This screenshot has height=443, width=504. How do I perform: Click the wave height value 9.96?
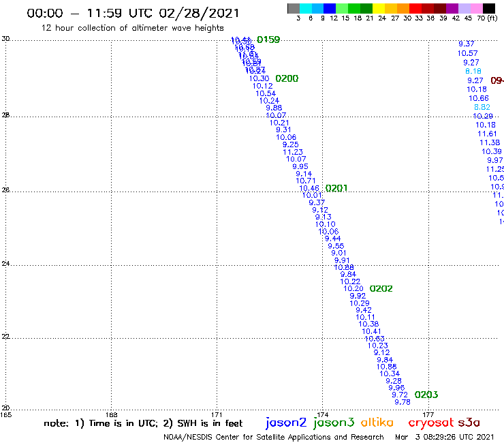pyautogui.click(x=396, y=388)
